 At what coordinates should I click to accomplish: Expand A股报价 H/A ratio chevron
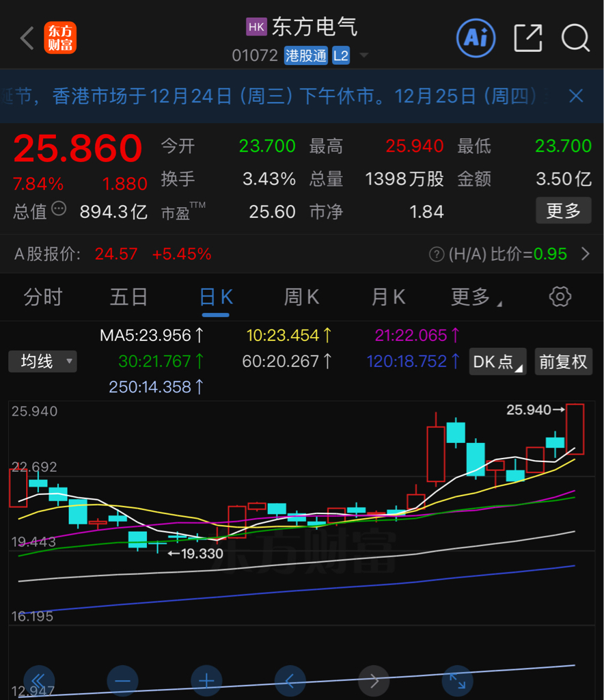pyautogui.click(x=586, y=254)
